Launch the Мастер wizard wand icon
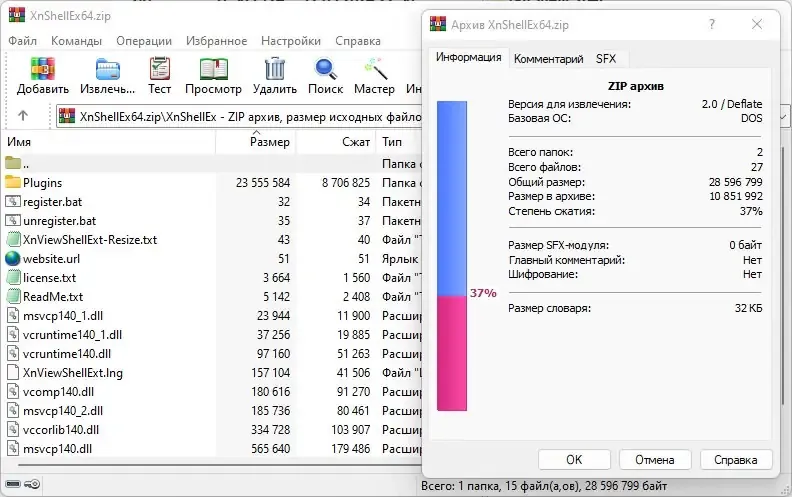Image resolution: width=792 pixels, height=497 pixels. [x=374, y=69]
